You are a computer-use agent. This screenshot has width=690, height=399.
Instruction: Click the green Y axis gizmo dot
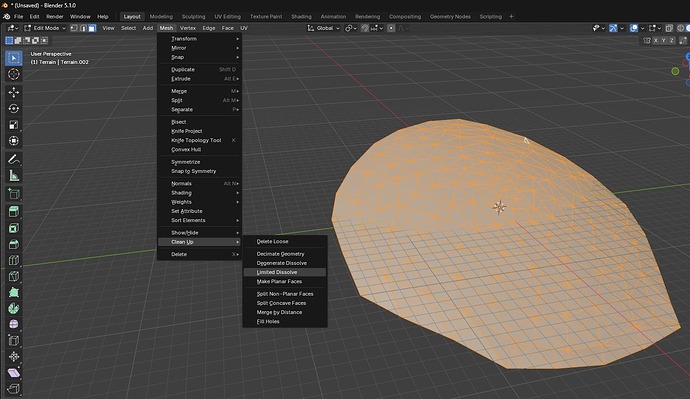(x=675, y=71)
